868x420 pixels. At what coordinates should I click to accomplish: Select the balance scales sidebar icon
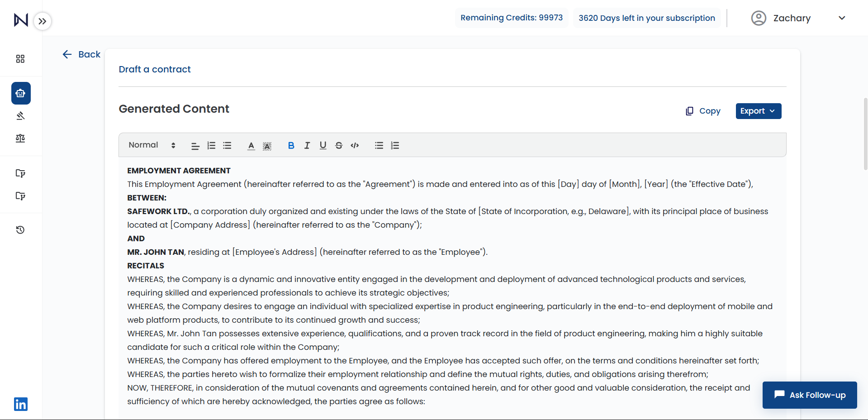(x=20, y=138)
